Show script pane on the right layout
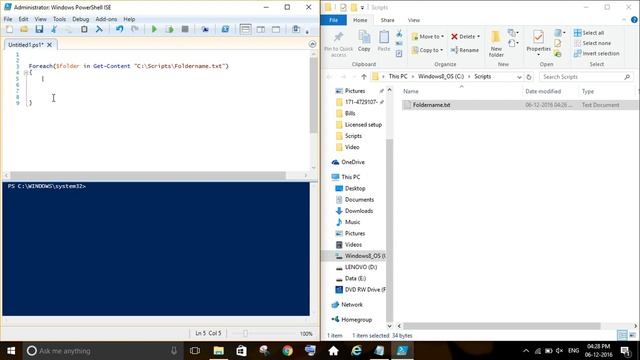The width and height of the screenshot is (640, 360). tap(261, 29)
